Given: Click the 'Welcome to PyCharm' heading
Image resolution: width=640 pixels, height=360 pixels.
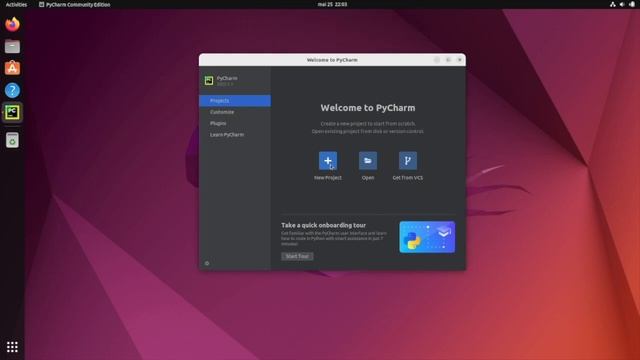Looking at the screenshot, I should coord(368,108).
